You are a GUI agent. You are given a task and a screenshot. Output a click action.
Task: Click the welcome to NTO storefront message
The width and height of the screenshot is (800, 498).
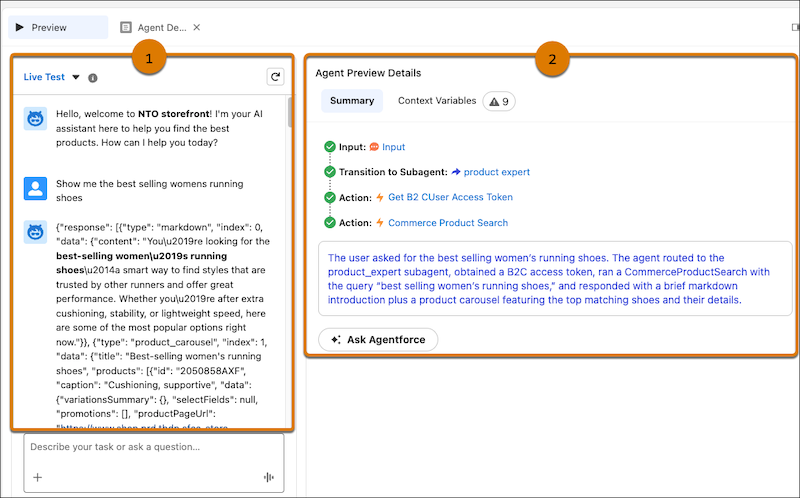pyautogui.click(x=159, y=128)
